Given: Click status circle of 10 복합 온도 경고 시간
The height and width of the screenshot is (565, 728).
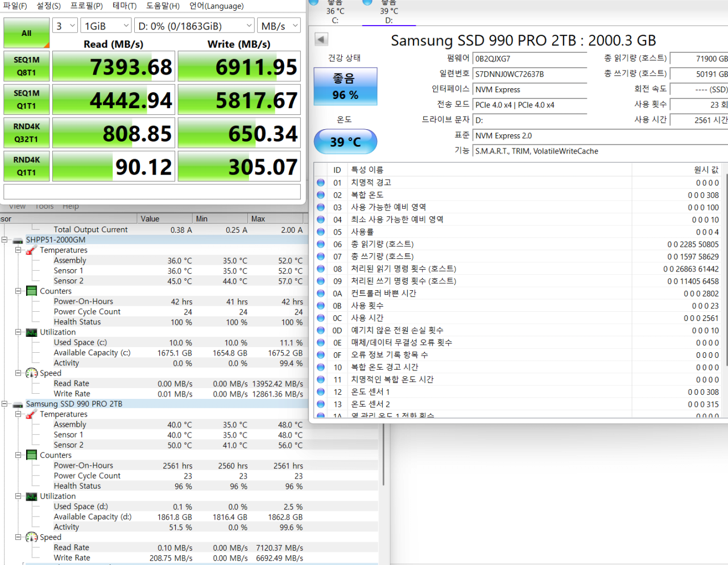Looking at the screenshot, I should [x=321, y=367].
